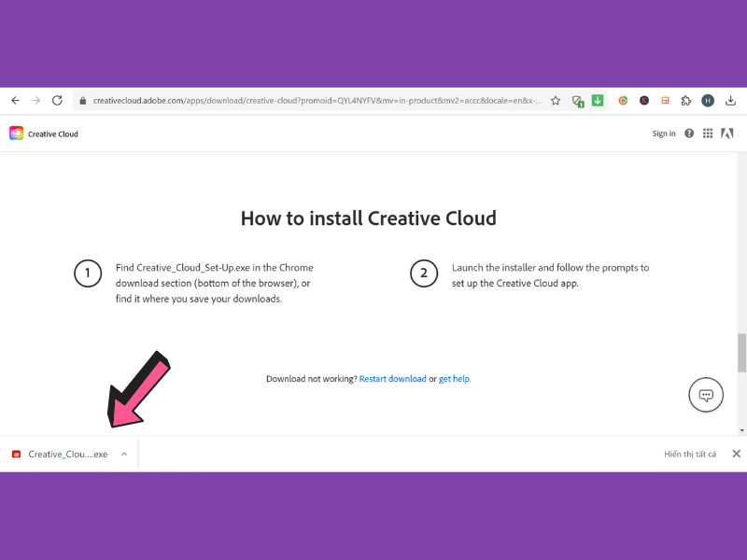The width and height of the screenshot is (747, 560).
Task: Click the Restart download link
Action: 393,379
